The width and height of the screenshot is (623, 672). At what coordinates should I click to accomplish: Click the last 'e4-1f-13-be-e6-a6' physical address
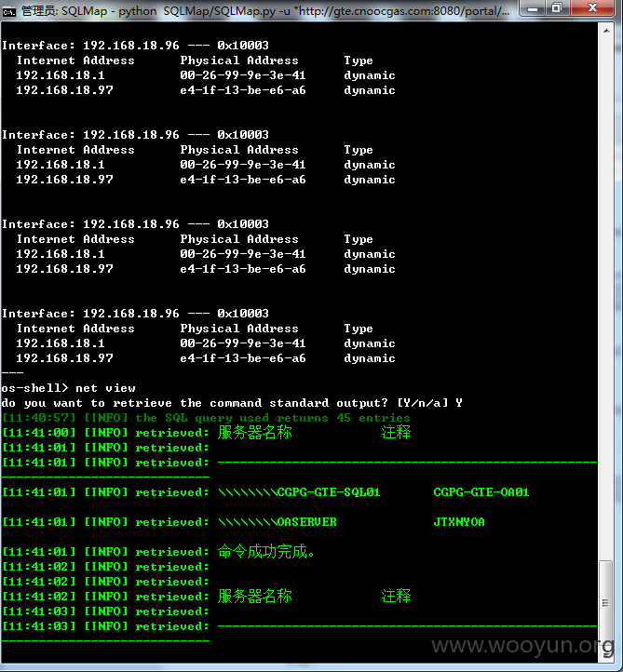pyautogui.click(x=243, y=358)
